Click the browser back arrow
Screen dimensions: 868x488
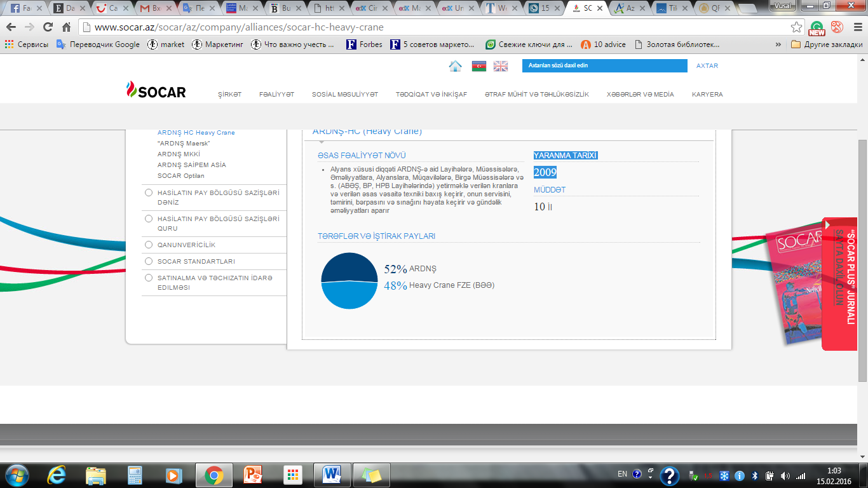pos(11,27)
